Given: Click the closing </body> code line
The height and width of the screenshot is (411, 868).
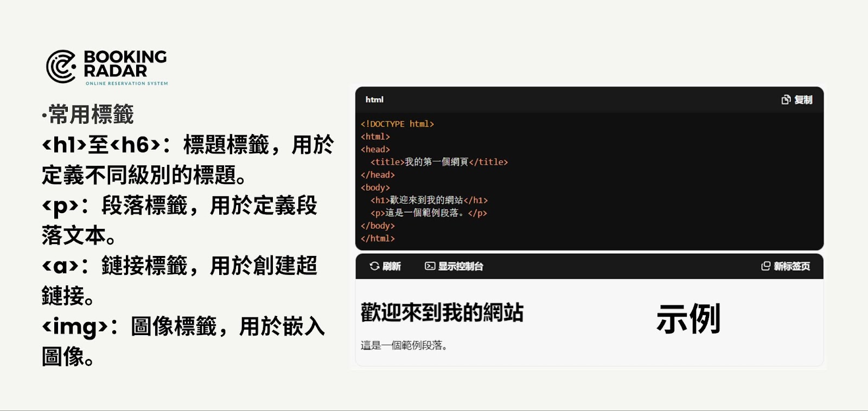Looking at the screenshot, I should pos(378,226).
